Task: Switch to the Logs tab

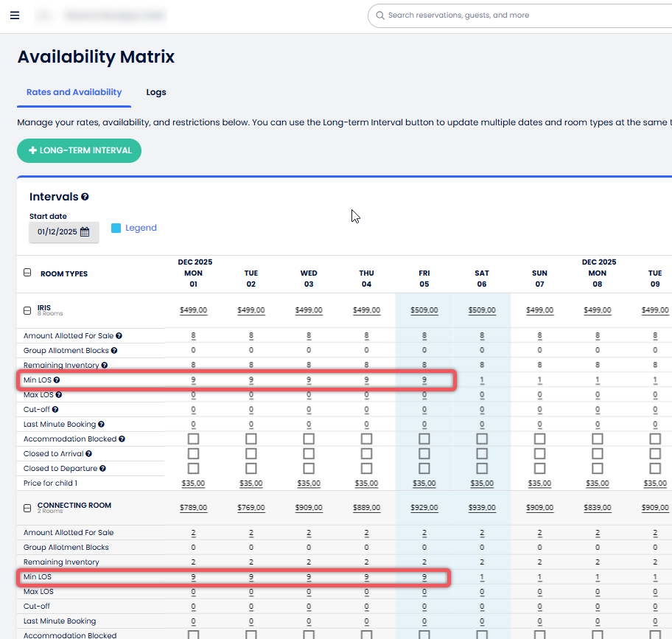Action: (155, 92)
